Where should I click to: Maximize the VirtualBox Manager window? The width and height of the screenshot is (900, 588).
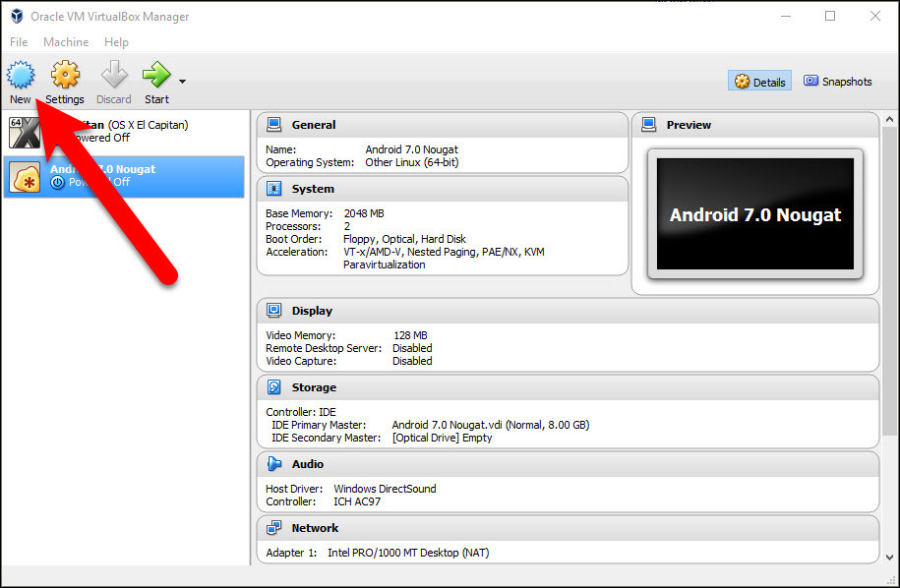(830, 16)
